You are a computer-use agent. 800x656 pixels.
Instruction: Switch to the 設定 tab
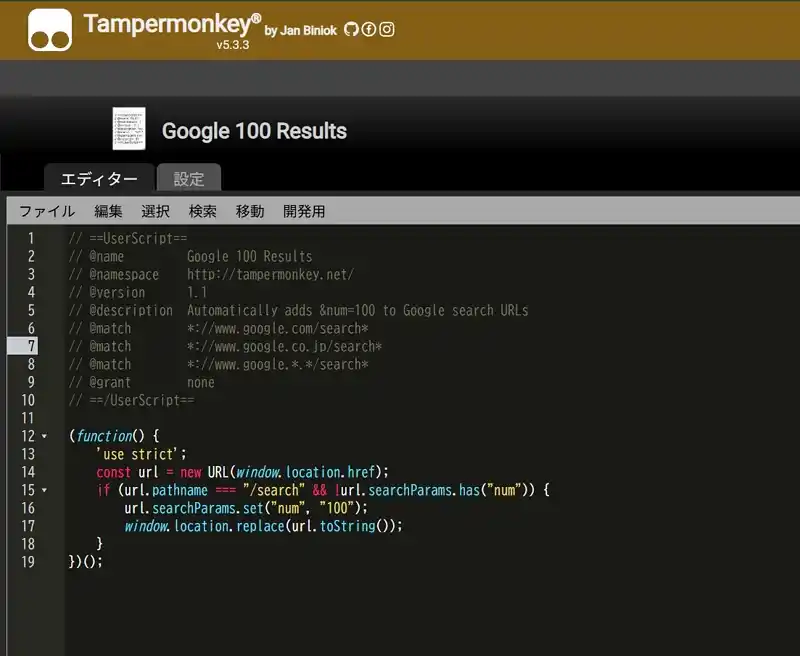pyautogui.click(x=189, y=179)
